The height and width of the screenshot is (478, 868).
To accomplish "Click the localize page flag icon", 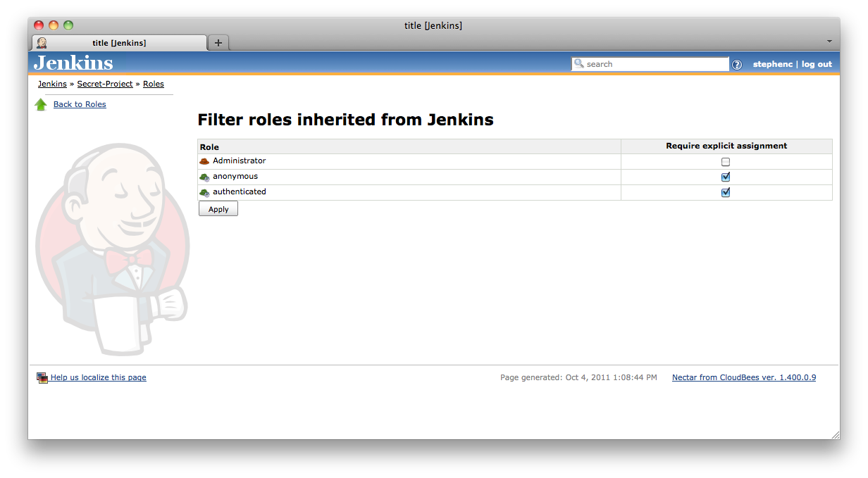I will [42, 378].
